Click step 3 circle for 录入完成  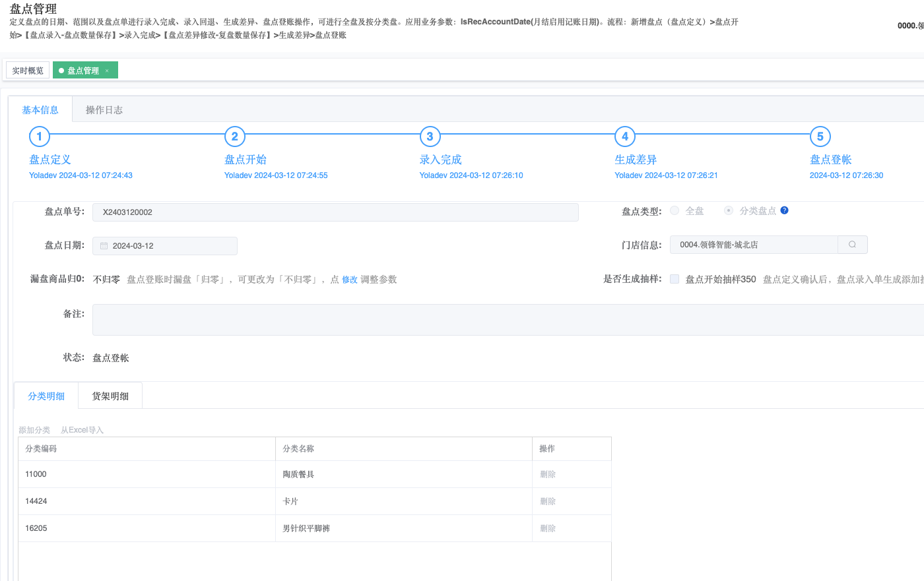click(x=430, y=137)
